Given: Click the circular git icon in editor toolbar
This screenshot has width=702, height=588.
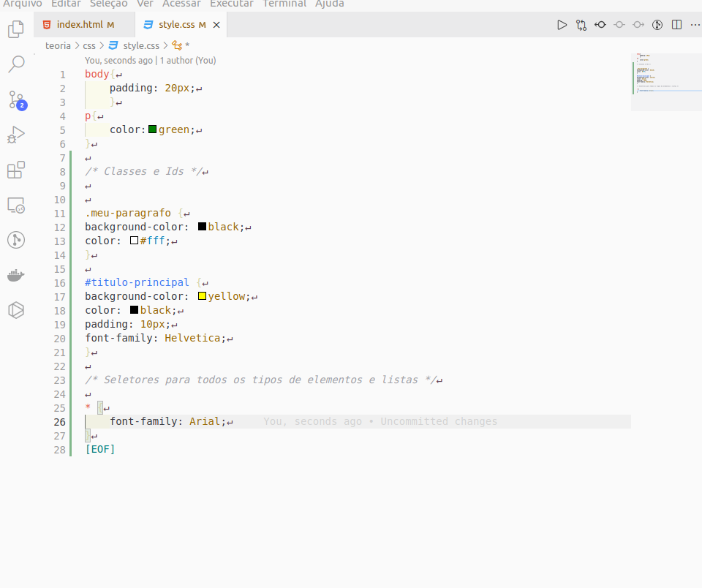Looking at the screenshot, I should [x=657, y=25].
